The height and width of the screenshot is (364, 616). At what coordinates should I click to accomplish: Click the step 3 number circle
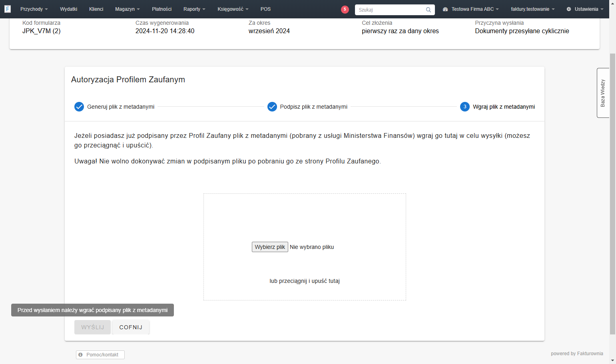coord(465,107)
